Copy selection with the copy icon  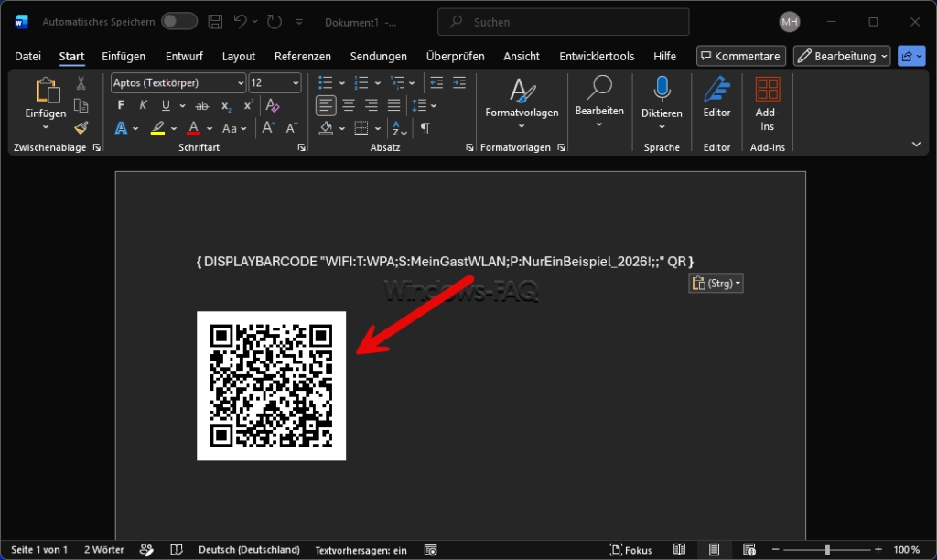[x=81, y=106]
